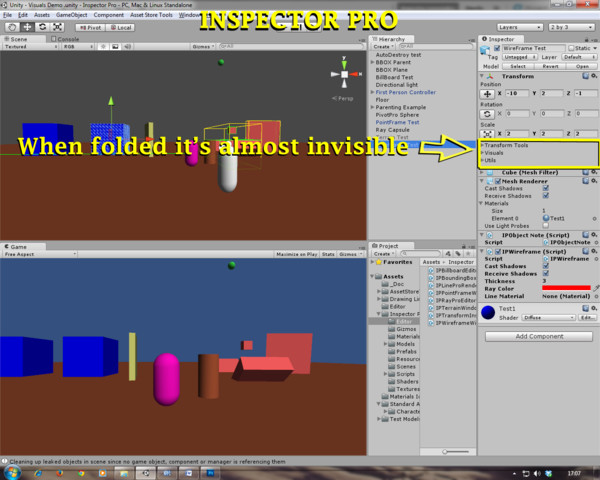Image resolution: width=600 pixels, height=480 pixels.
Task: Open the Textured draw mode dropdown
Action: coord(31,47)
